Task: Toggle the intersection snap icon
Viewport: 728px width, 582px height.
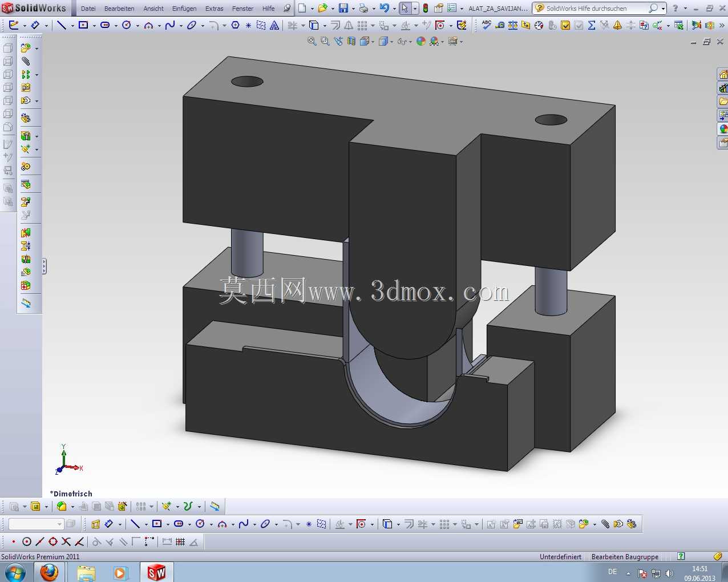Action: (x=66, y=541)
